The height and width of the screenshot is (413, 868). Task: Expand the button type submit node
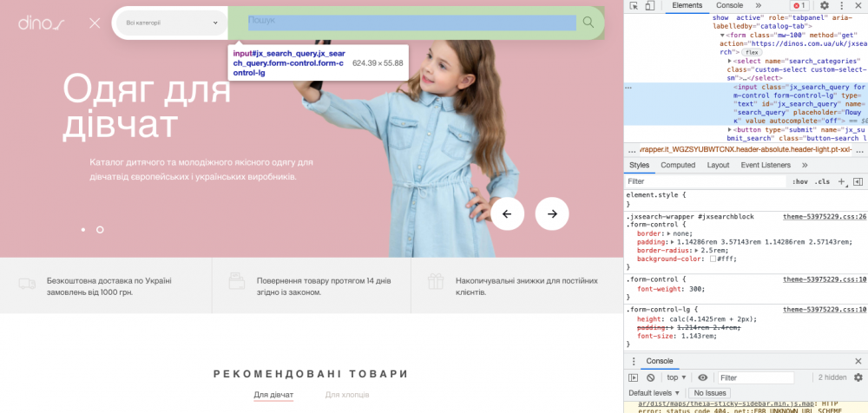(x=730, y=129)
